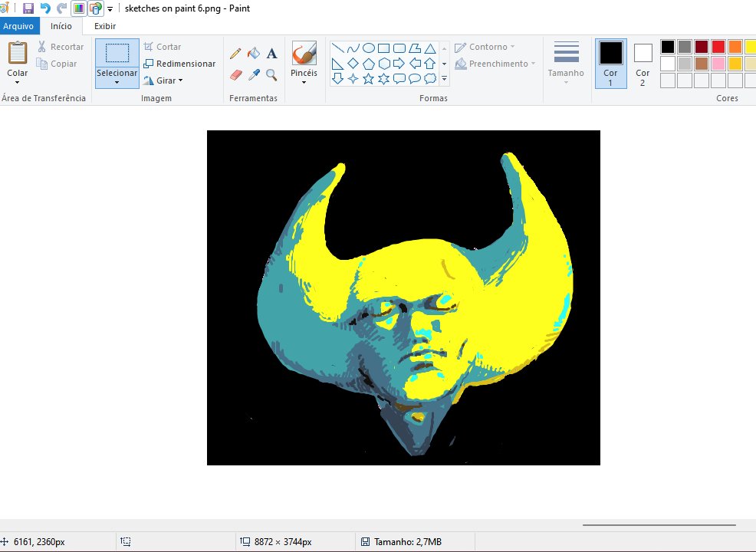Open the Girar rotate dropdown
The image size is (756, 552).
pyautogui.click(x=163, y=80)
